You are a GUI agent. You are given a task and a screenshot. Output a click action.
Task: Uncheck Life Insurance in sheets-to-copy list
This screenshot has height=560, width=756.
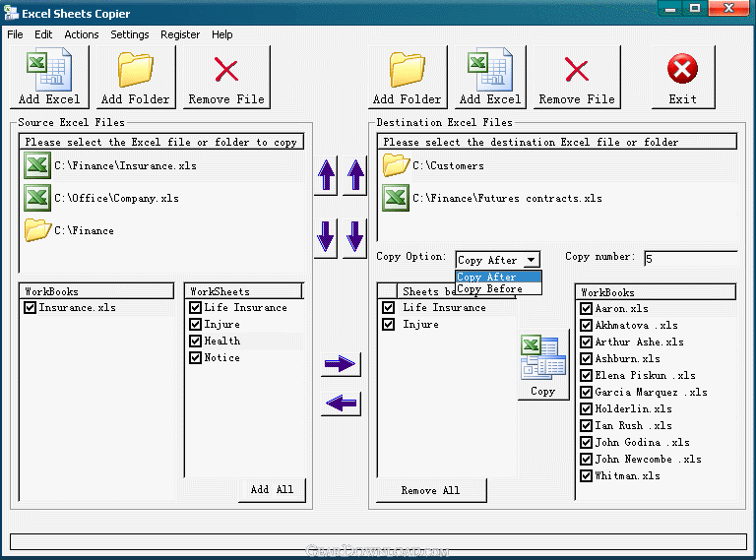coord(388,307)
